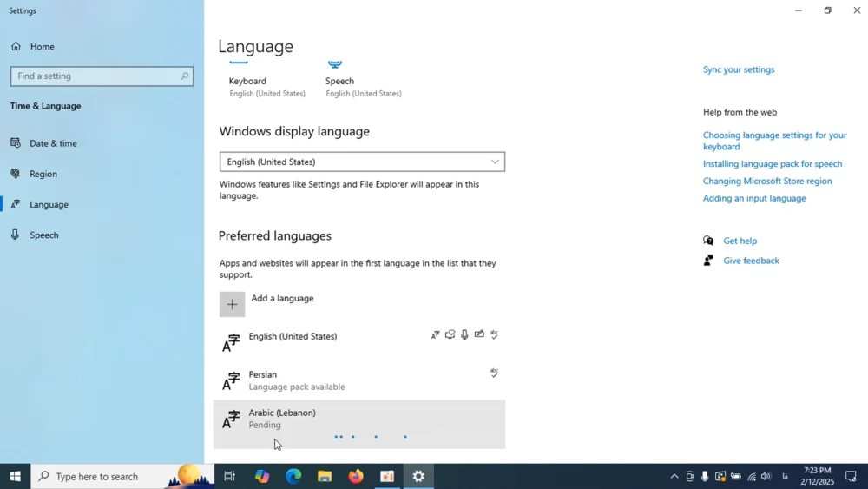The image size is (868, 489).
Task: Open the clock showing 7:23 PM
Action: pyautogui.click(x=817, y=476)
